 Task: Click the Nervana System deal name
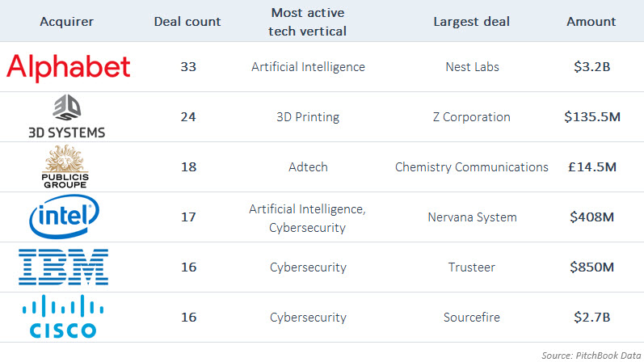click(x=473, y=217)
